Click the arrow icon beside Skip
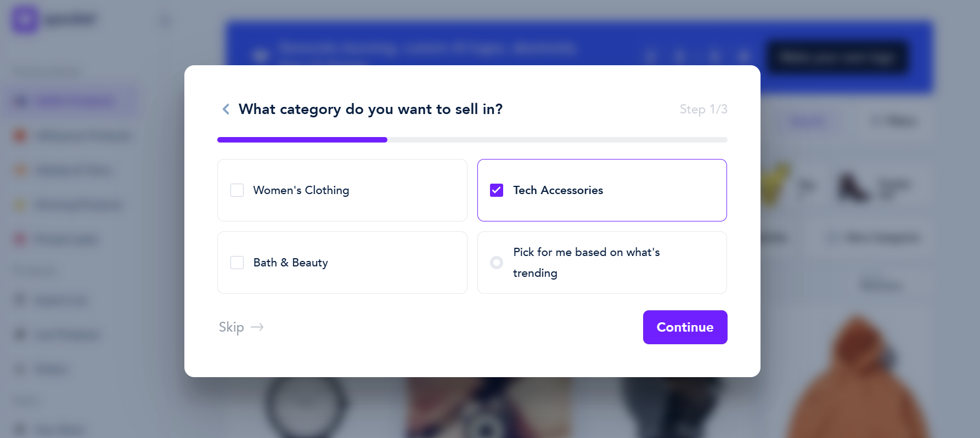 [257, 327]
